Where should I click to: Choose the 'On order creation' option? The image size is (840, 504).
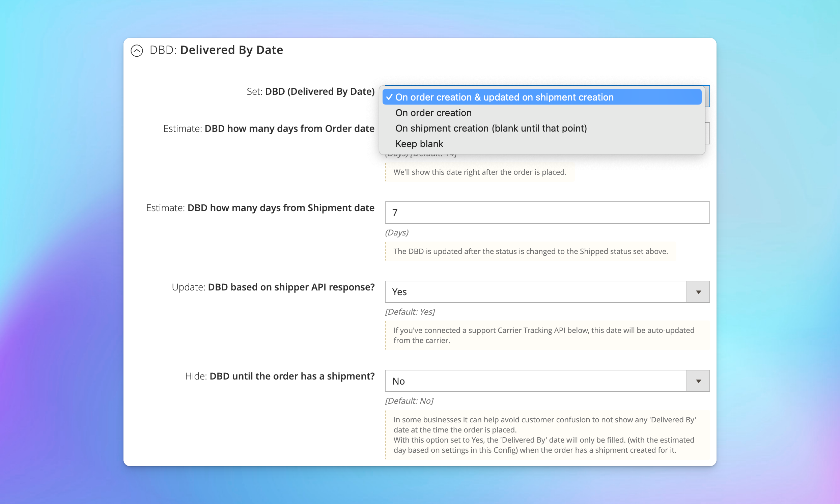tap(542, 113)
